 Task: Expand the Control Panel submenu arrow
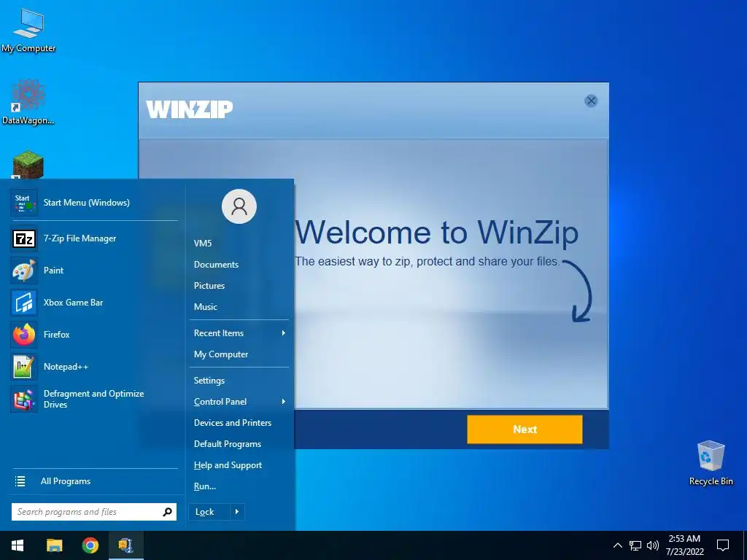(x=284, y=402)
